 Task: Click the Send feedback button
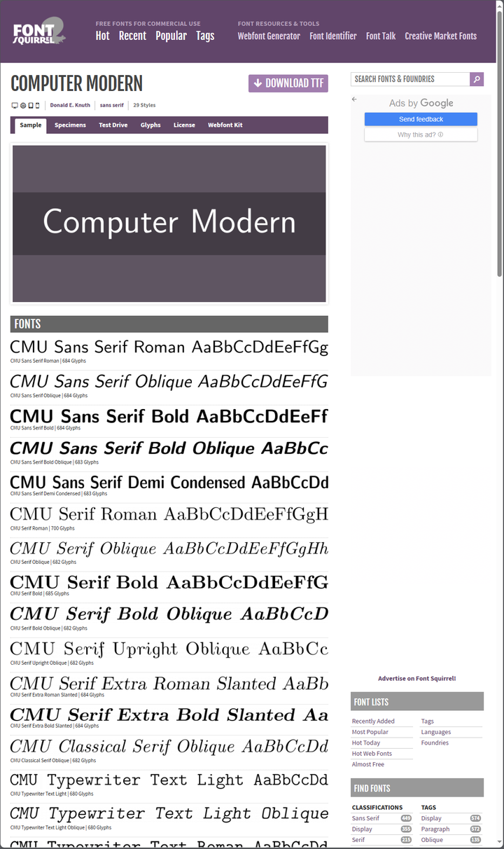coord(421,118)
